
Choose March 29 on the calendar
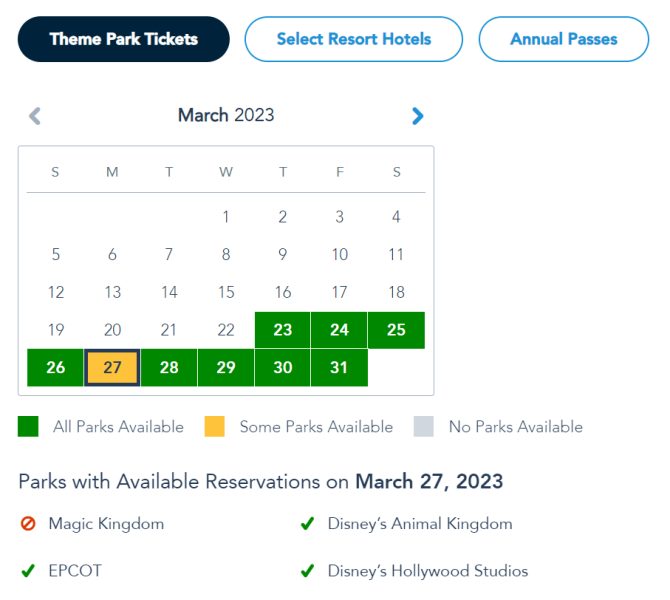[x=226, y=368]
